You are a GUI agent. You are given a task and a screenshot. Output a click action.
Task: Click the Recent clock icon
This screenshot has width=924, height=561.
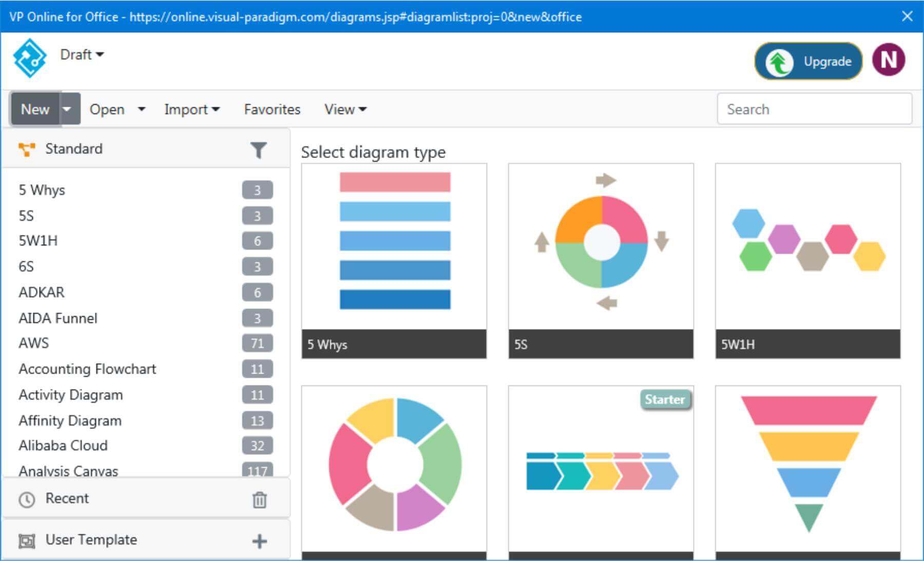pyautogui.click(x=27, y=499)
